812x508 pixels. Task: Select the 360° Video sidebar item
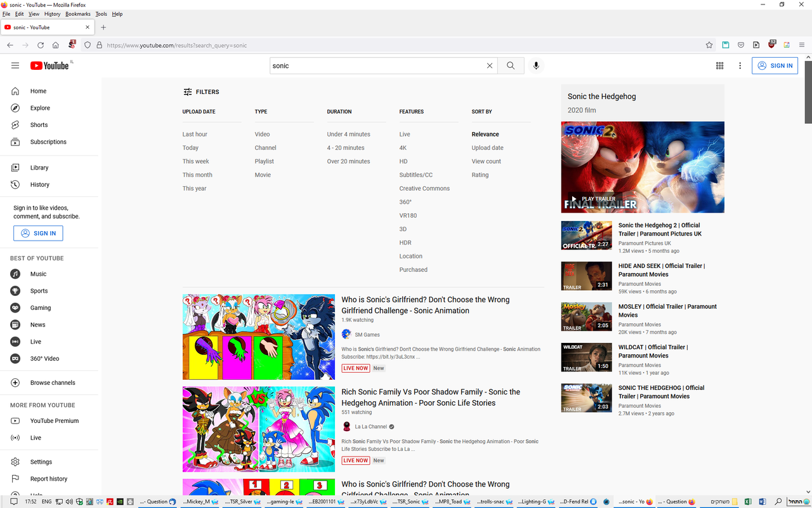click(45, 358)
